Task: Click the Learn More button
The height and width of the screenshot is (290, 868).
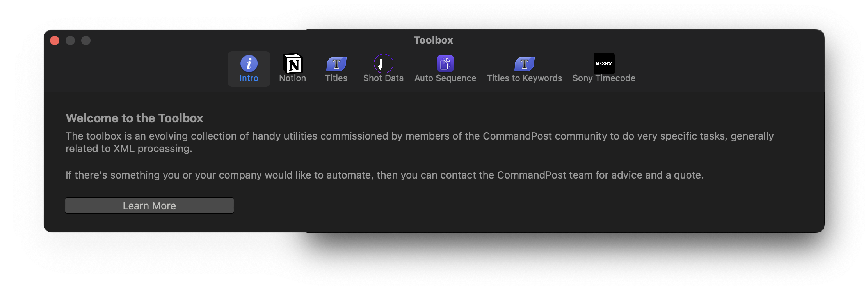Action: [149, 205]
